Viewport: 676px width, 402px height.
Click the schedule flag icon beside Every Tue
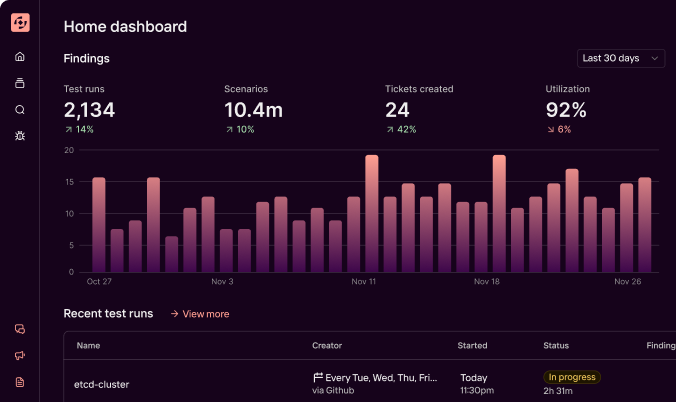[318, 377]
